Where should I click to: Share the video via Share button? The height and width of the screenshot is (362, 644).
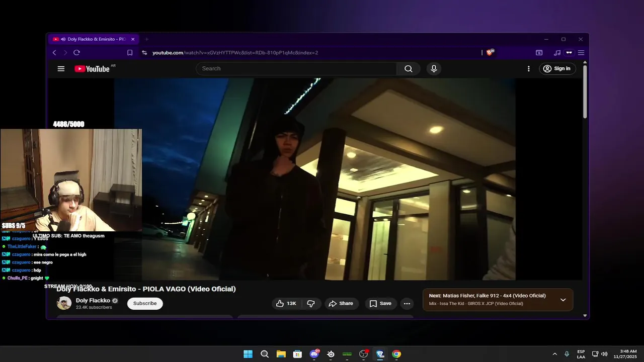[341, 303]
